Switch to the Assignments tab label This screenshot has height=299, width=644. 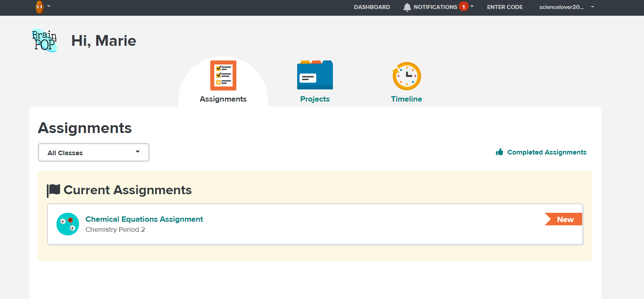click(223, 99)
